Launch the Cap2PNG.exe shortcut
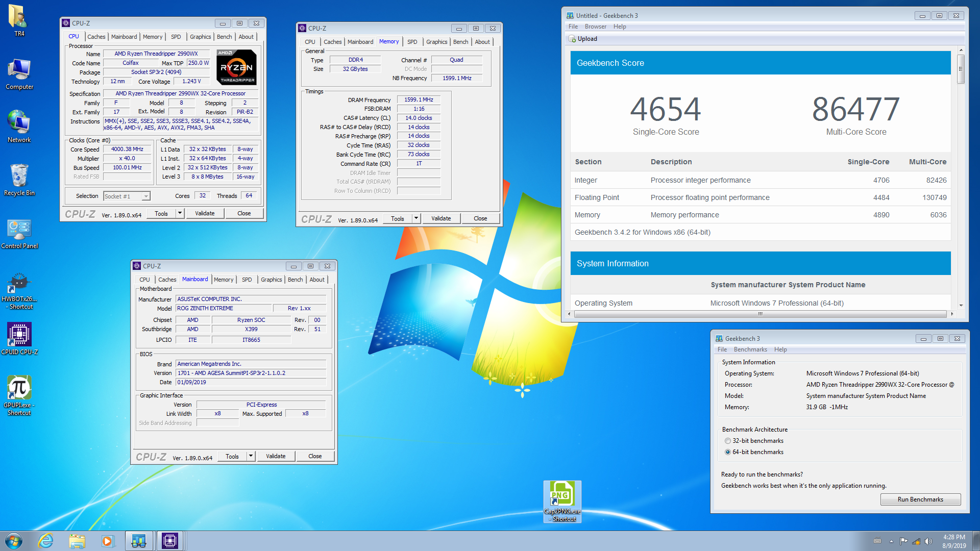 (x=562, y=501)
